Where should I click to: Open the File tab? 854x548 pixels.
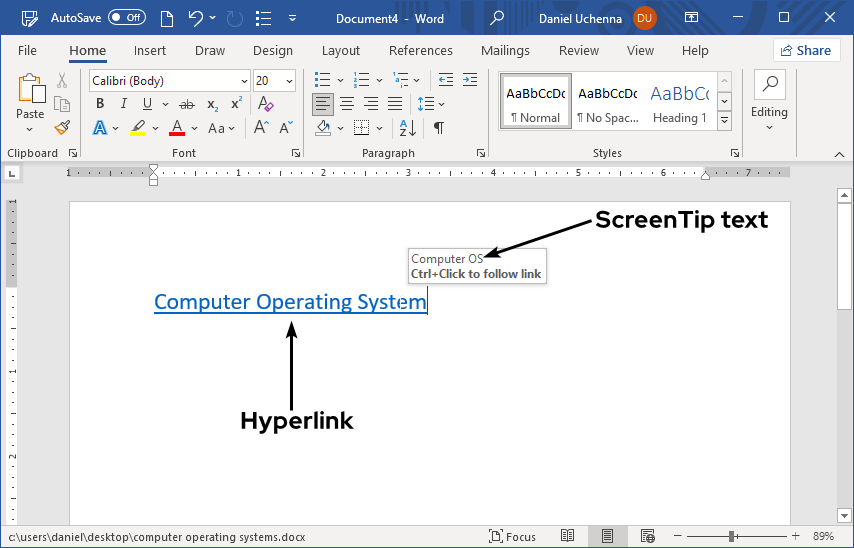[x=27, y=51]
